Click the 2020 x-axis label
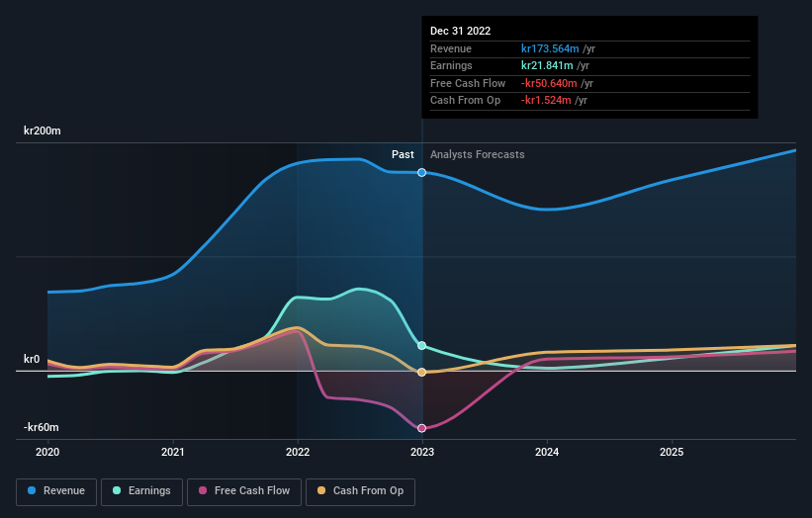Viewport: 812px width, 518px height. tap(47, 452)
